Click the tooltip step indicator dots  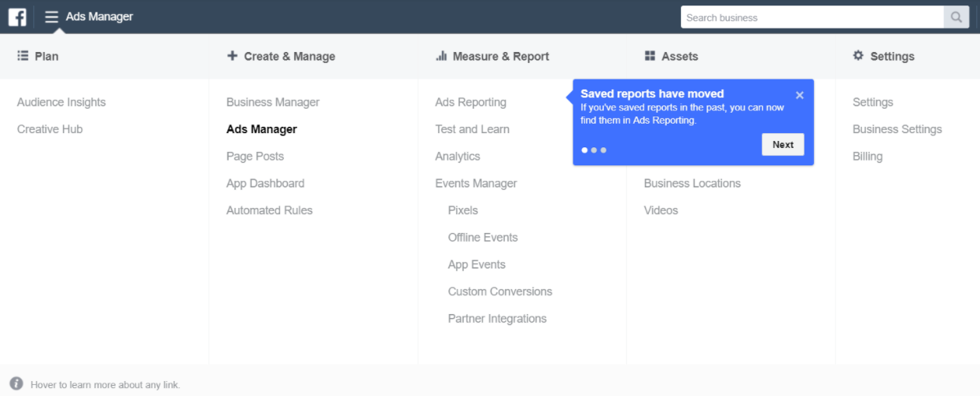click(x=594, y=150)
